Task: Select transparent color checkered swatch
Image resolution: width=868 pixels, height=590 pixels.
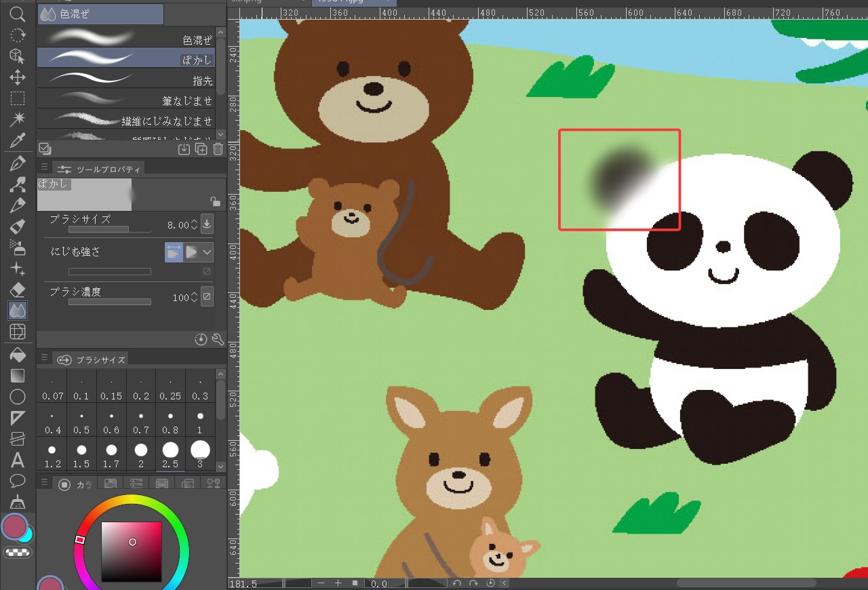Action: (x=18, y=552)
